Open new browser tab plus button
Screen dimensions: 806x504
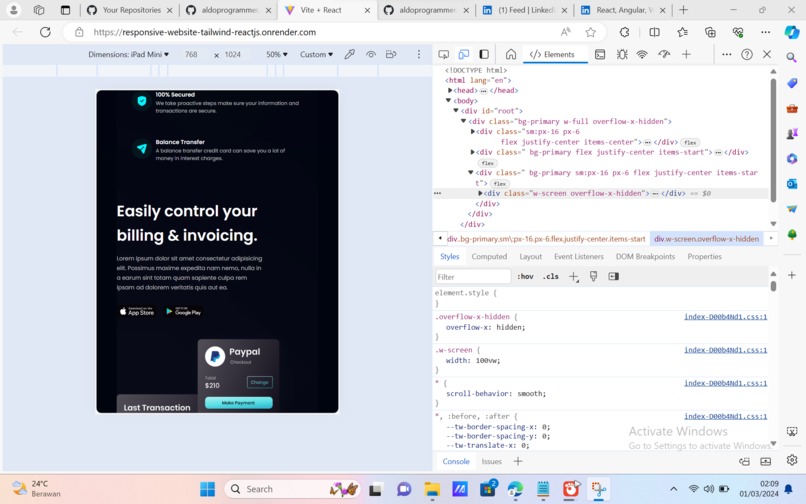tap(683, 10)
